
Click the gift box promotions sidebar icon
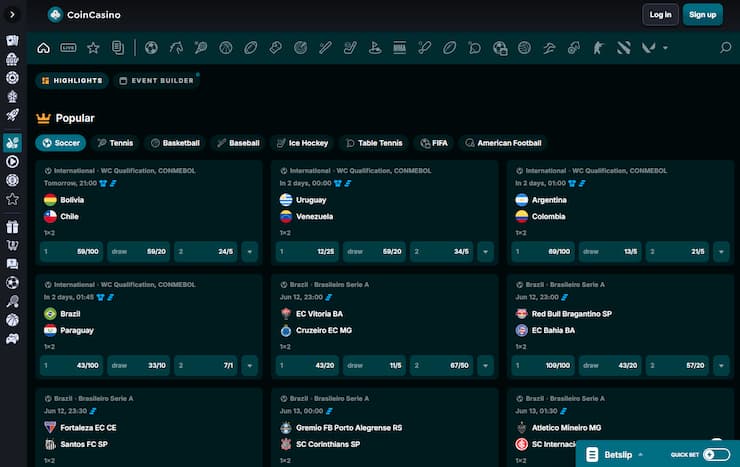tap(12, 227)
